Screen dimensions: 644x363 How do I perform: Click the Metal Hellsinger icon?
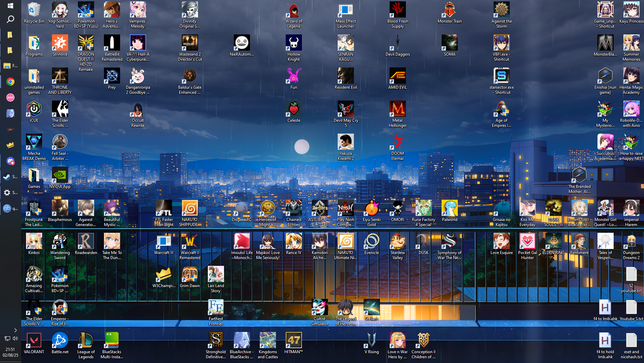397,114
